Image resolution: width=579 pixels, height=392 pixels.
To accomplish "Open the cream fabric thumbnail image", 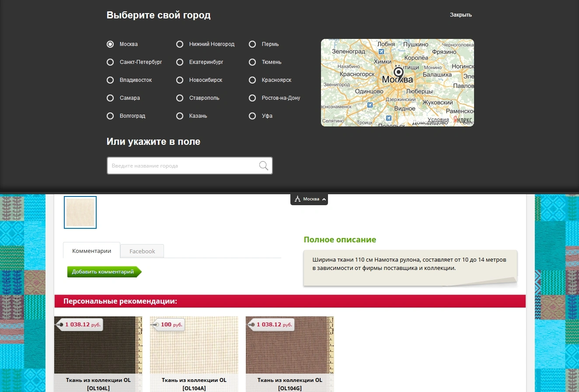I will [80, 212].
